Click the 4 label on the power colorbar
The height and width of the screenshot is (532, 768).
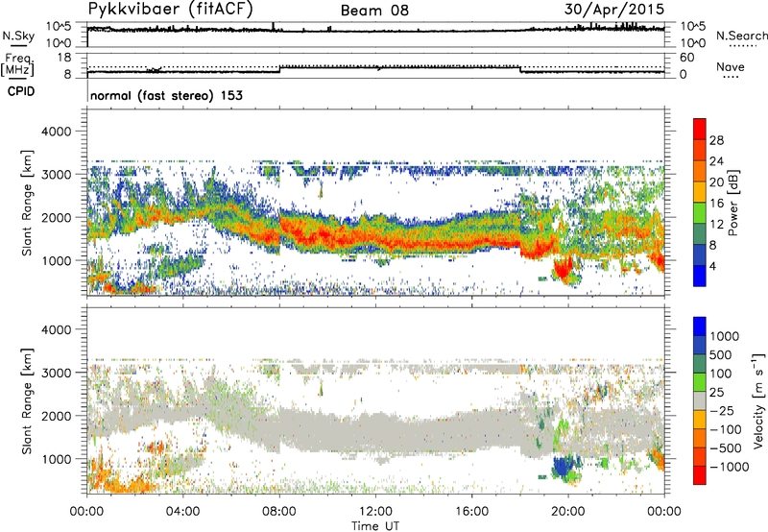point(712,267)
